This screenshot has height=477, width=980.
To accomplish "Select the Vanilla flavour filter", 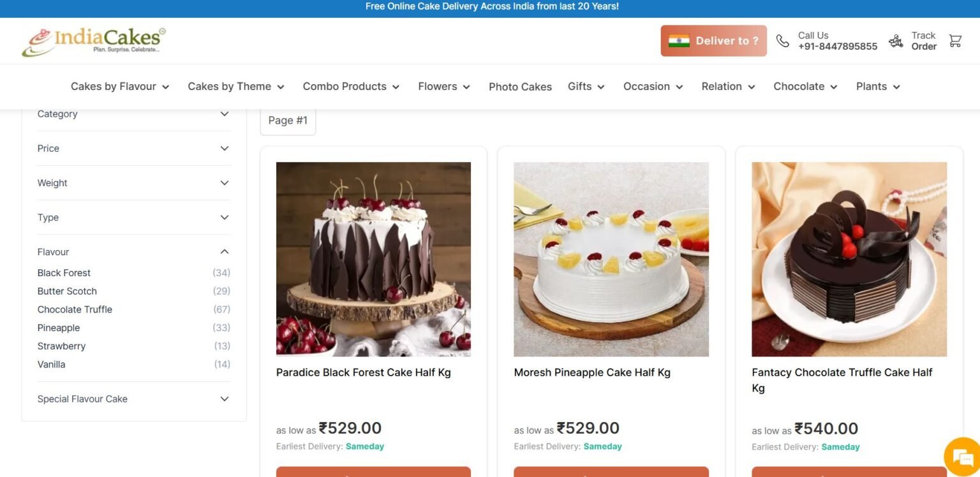I will pos(52,365).
